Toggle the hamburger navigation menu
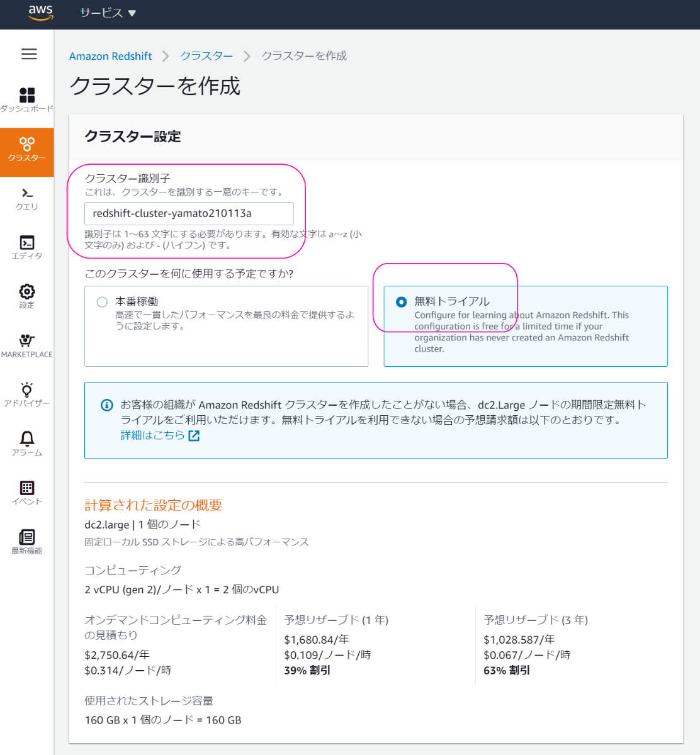This screenshot has height=755, width=700. click(29, 54)
